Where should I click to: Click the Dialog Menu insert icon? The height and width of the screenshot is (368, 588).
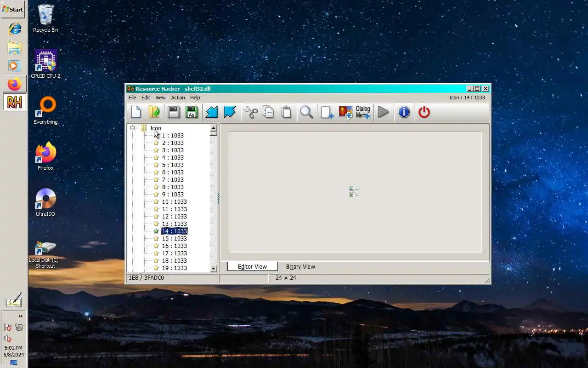pyautogui.click(x=363, y=112)
